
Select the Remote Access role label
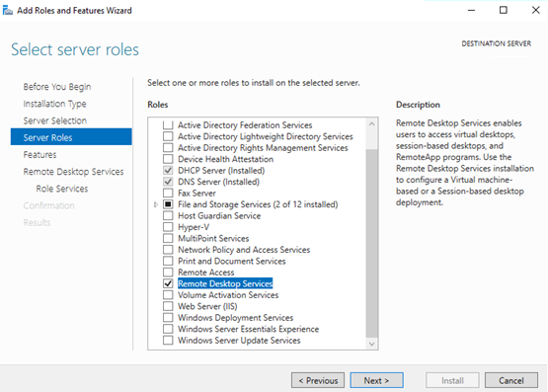[205, 273]
